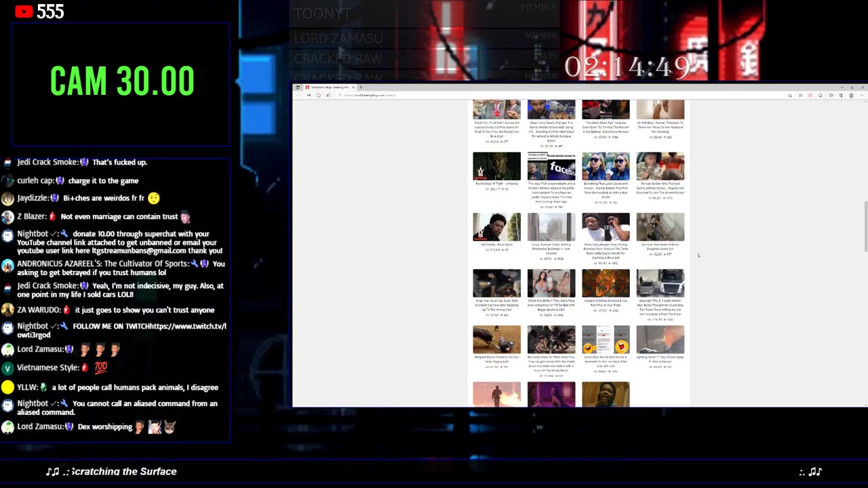Viewport: 868px width, 488px height.
Task: Open 'Imagine Ordering Seafood' video title
Action: pyautogui.click(x=606, y=303)
